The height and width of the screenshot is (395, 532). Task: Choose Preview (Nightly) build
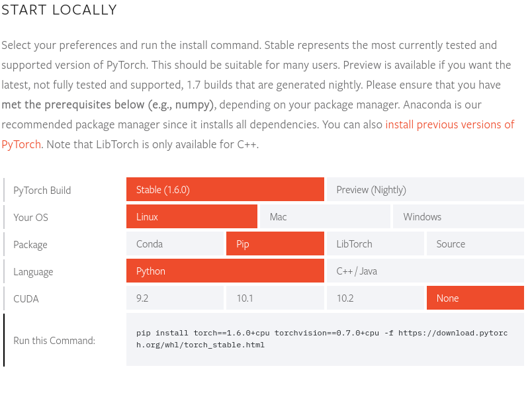click(425, 190)
